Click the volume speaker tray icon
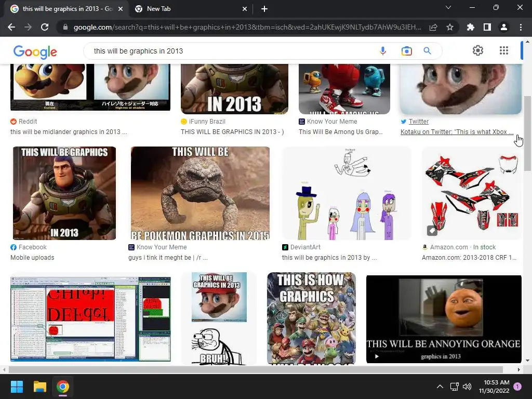Image resolution: width=532 pixels, height=399 pixels. click(467, 387)
